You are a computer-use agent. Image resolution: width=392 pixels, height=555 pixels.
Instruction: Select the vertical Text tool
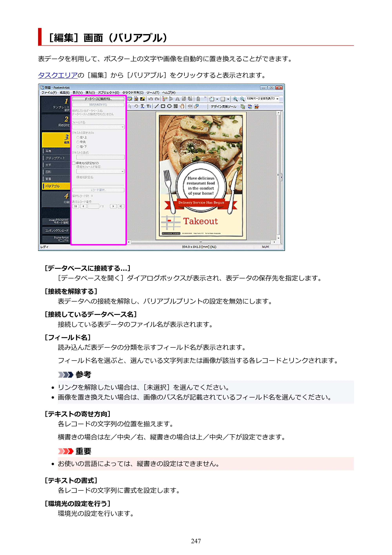tap(149, 106)
